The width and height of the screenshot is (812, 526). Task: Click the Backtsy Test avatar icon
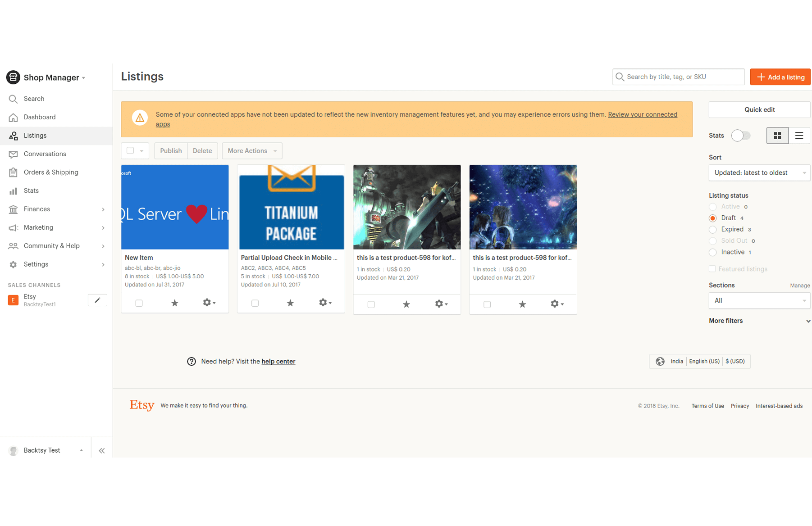click(13, 450)
